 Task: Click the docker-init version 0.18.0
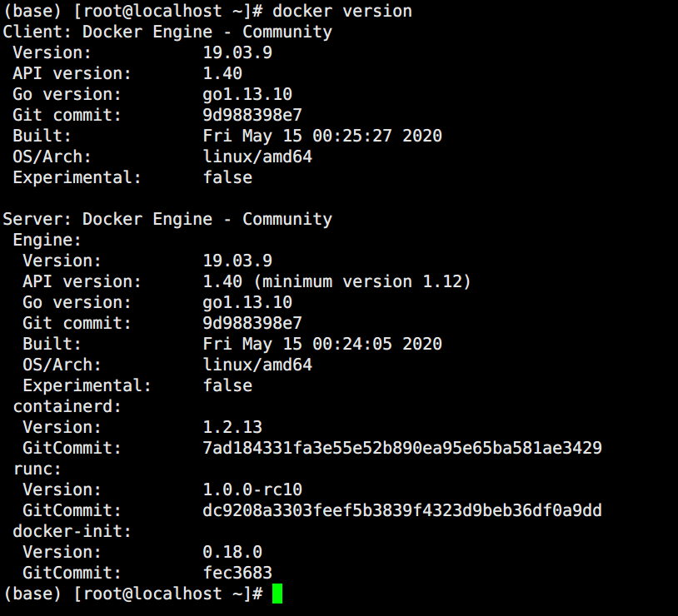(232, 552)
